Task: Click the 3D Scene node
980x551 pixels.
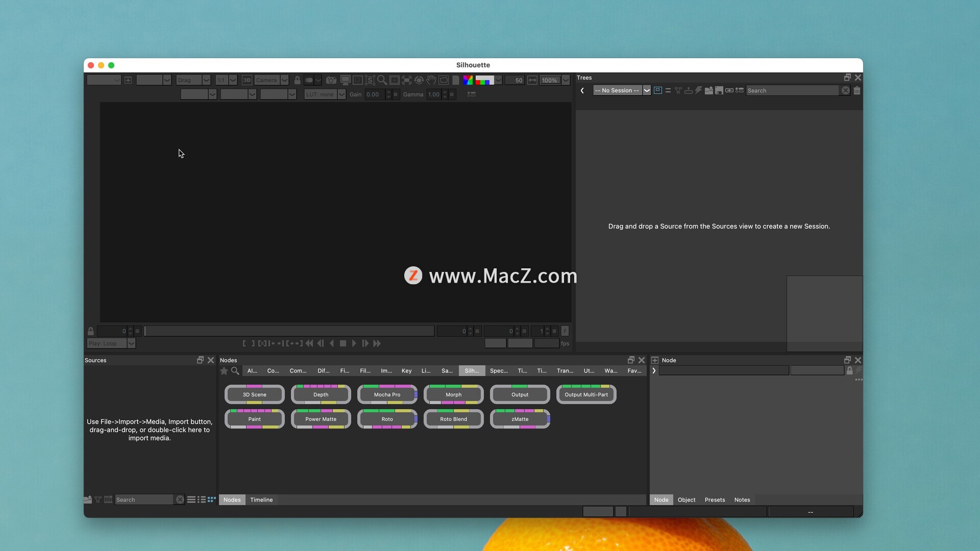Action: click(254, 394)
